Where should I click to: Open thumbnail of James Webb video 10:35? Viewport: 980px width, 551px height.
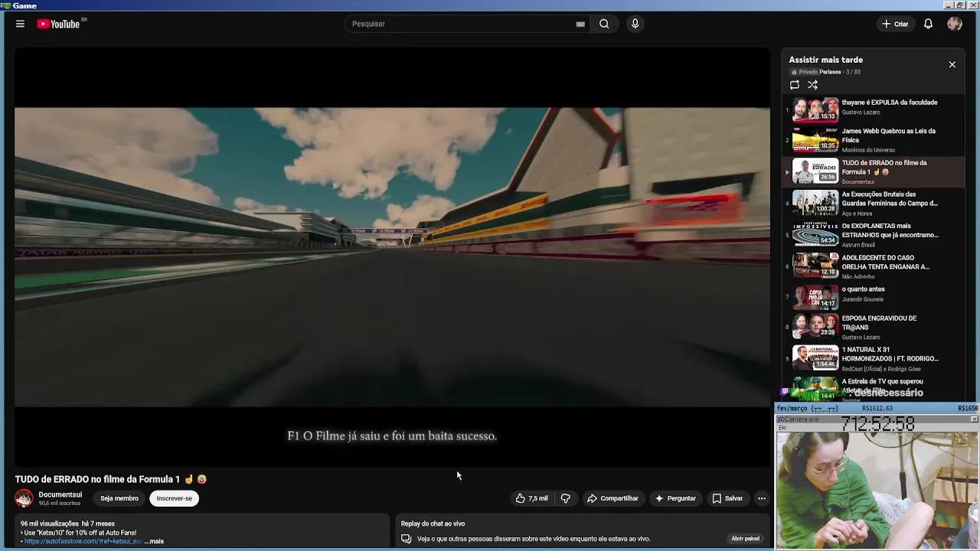[815, 139]
